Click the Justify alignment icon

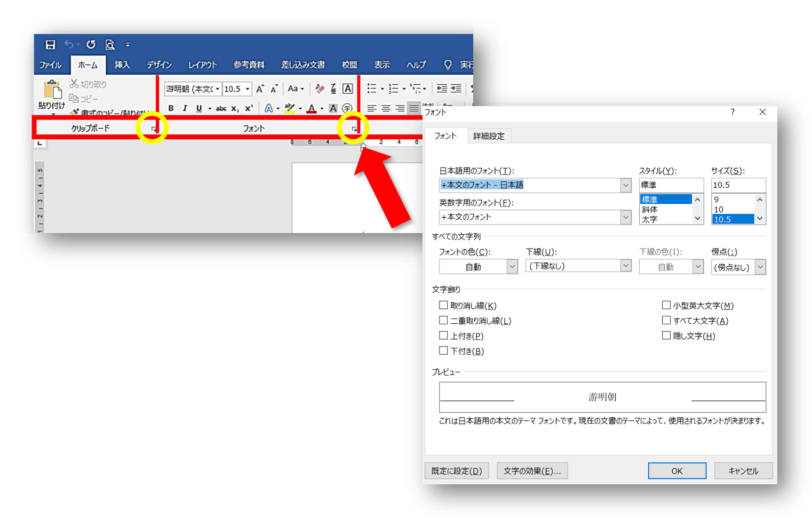tap(413, 108)
